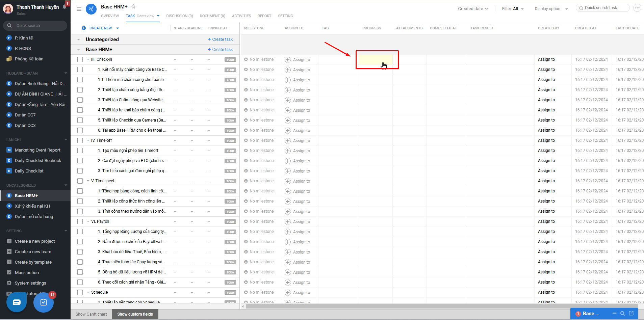Collapse the VI. Payroll group
Screen dimensions: 644x320
pyautogui.click(x=88, y=221)
